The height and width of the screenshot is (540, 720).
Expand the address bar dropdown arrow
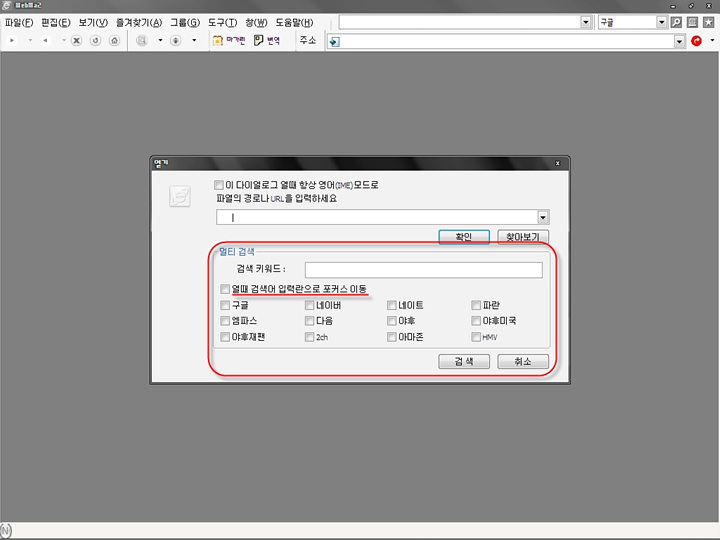coord(678,41)
